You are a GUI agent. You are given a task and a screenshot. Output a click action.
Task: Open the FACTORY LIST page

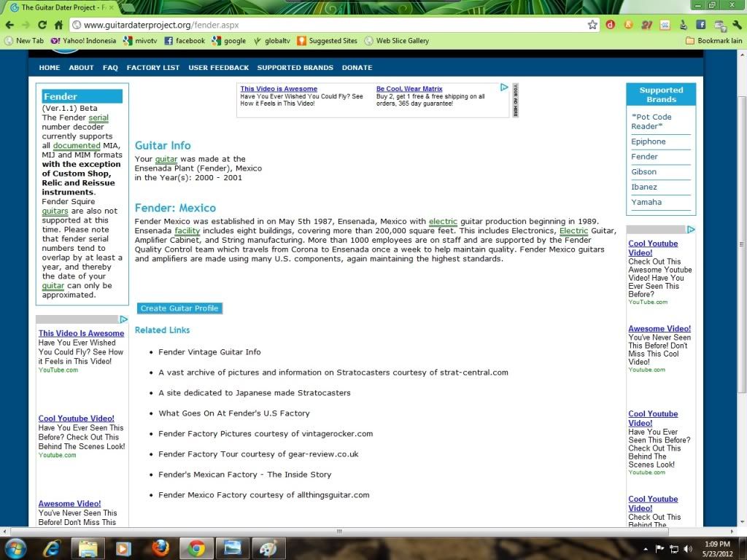[x=153, y=68]
